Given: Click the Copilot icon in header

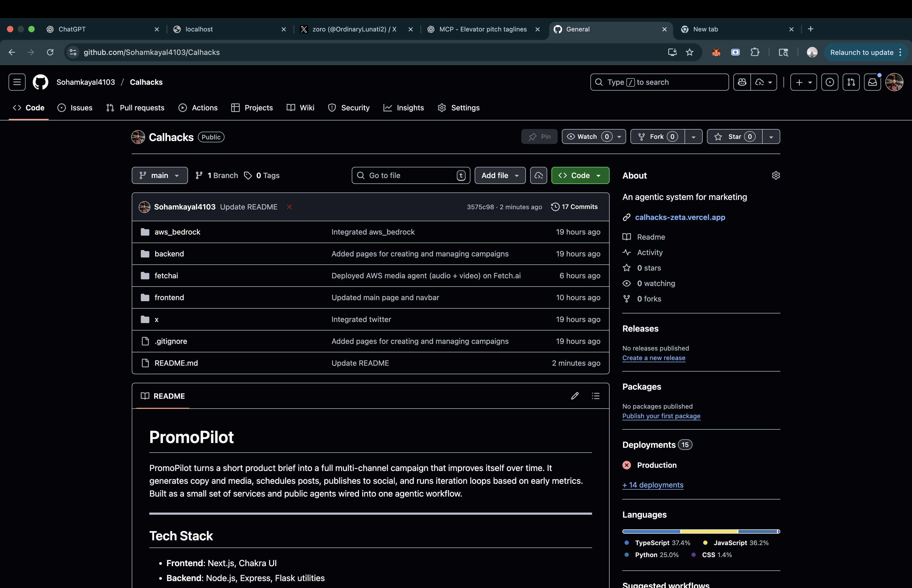Looking at the screenshot, I should coord(742,82).
